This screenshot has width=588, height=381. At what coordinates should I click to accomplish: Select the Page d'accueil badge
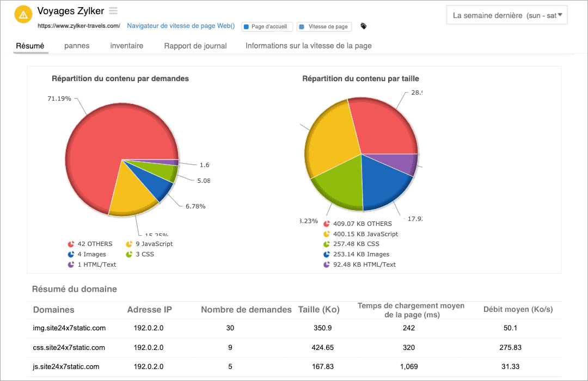[267, 26]
